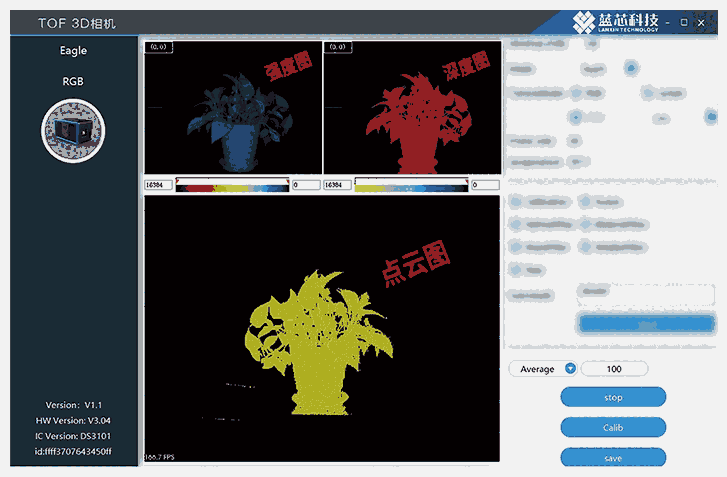Screen dimensions: 727x477
Task: Click the LanXin Technology logo in title bar
Action: pyautogui.click(x=615, y=22)
